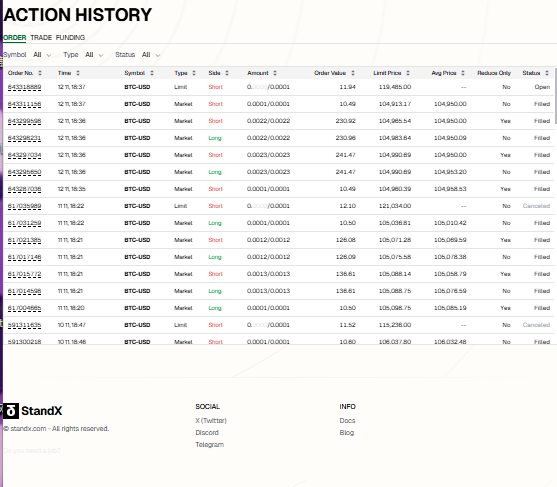Open order number 643311158
This screenshot has height=487, width=557.
click(x=25, y=104)
